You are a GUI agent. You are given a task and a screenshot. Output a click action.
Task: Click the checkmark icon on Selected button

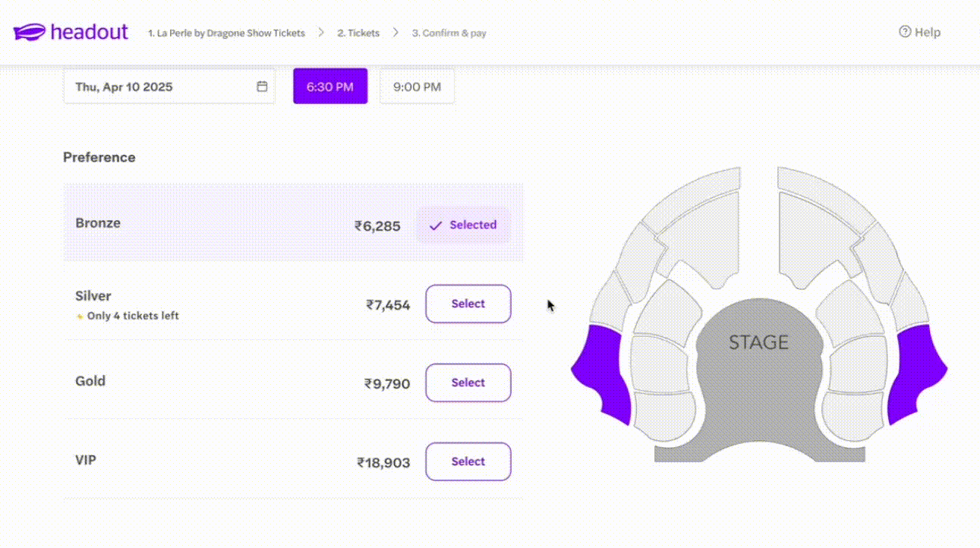coord(436,225)
